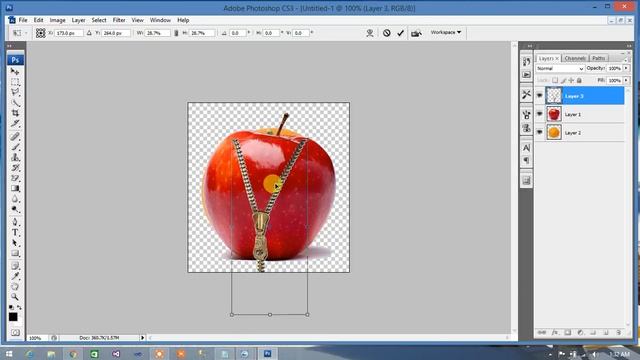Select the History Brush tool
640x360 pixels.
coord(15,168)
